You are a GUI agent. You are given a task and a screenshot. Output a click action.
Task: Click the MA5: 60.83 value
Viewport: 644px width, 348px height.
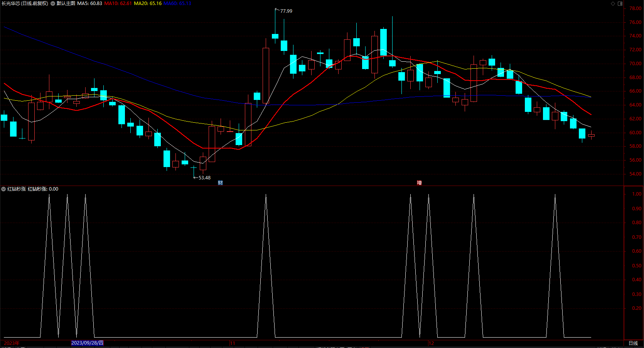[x=90, y=3]
